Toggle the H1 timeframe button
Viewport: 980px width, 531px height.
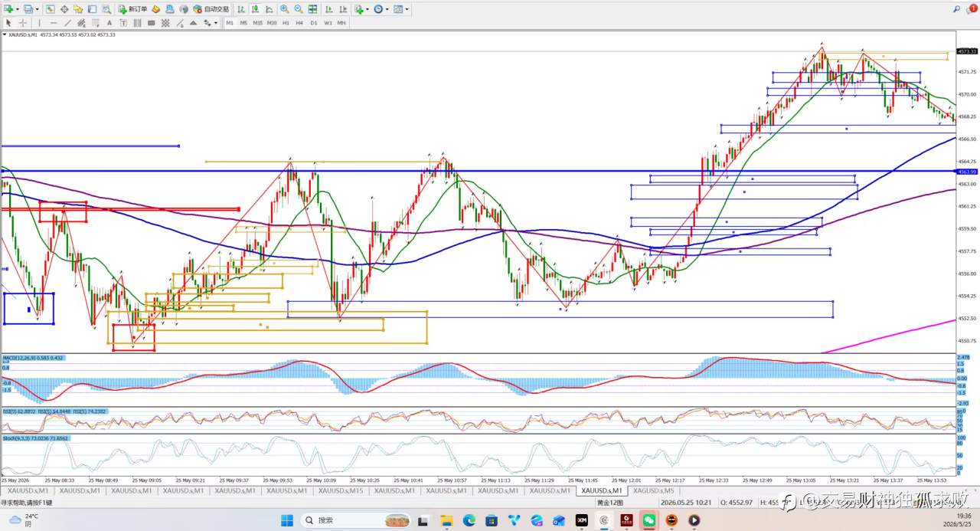point(286,23)
